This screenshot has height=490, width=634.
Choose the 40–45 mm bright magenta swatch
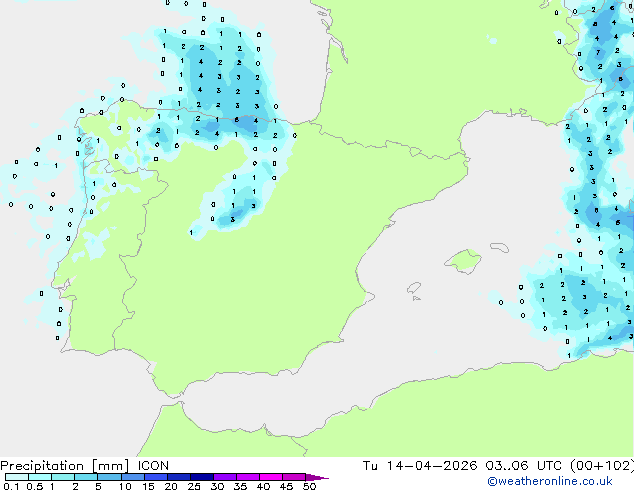pyautogui.click(x=271, y=477)
